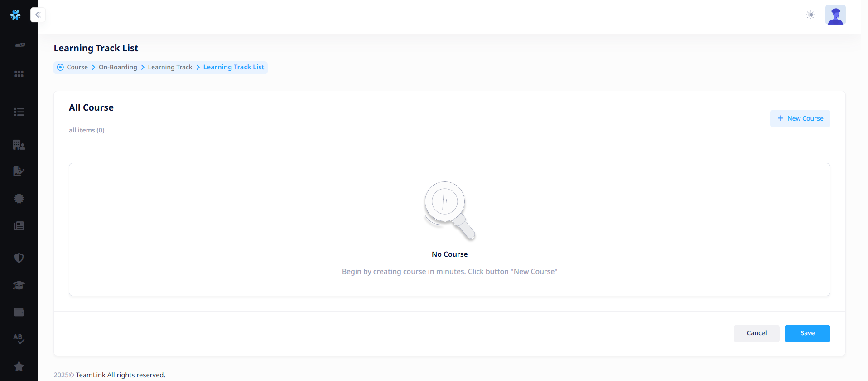Select Learning Track breadcrumb item
Image resolution: width=868 pixels, height=381 pixels.
(x=170, y=67)
